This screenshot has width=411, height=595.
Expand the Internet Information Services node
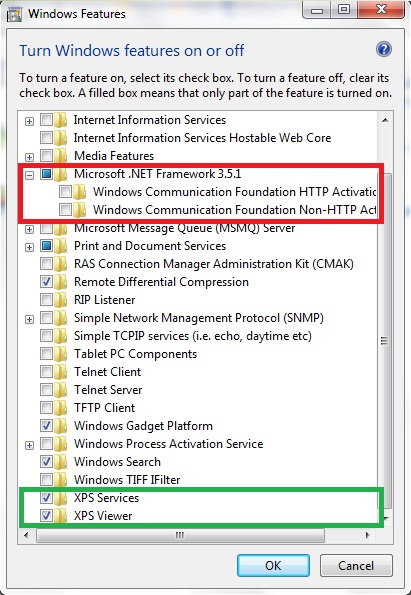tap(29, 121)
